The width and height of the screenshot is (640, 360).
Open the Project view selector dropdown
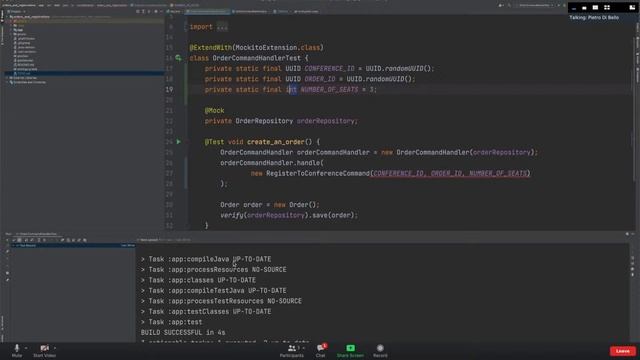pyautogui.click(x=17, y=11)
